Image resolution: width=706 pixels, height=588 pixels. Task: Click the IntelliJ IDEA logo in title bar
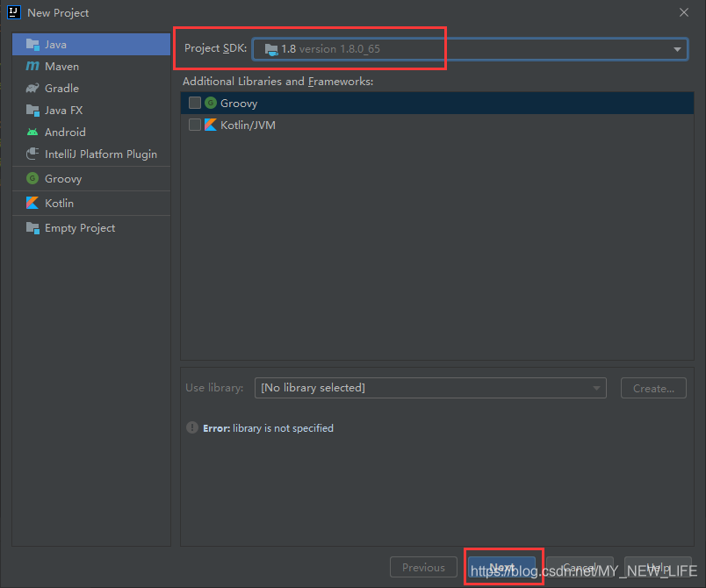[x=14, y=12]
